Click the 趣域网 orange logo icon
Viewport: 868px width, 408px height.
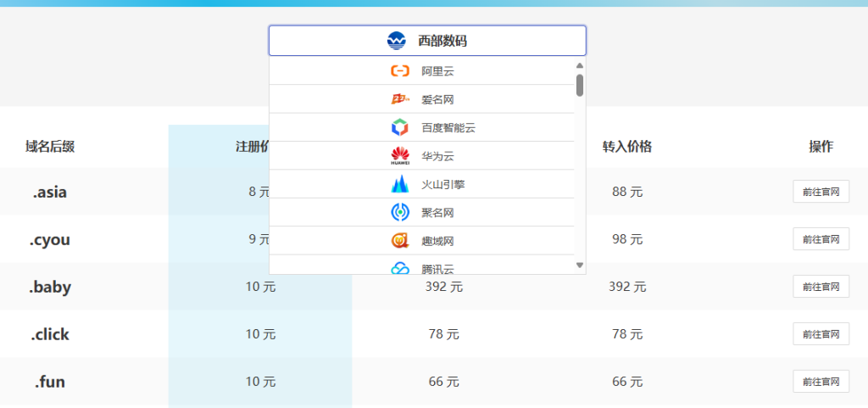pos(400,241)
